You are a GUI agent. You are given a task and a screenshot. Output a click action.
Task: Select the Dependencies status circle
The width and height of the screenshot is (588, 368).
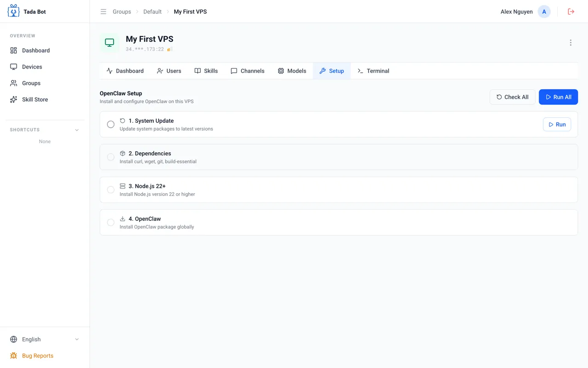[111, 157]
